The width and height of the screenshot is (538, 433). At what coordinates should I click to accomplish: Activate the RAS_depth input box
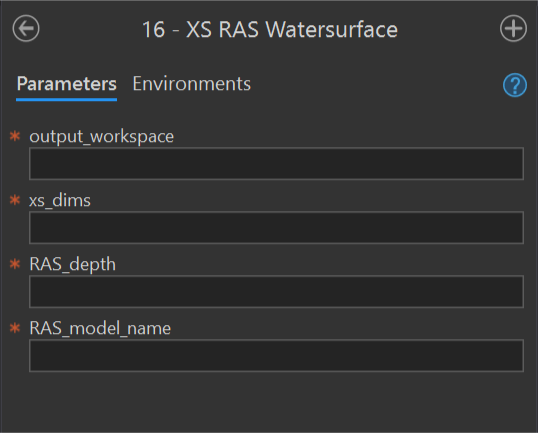coord(276,292)
